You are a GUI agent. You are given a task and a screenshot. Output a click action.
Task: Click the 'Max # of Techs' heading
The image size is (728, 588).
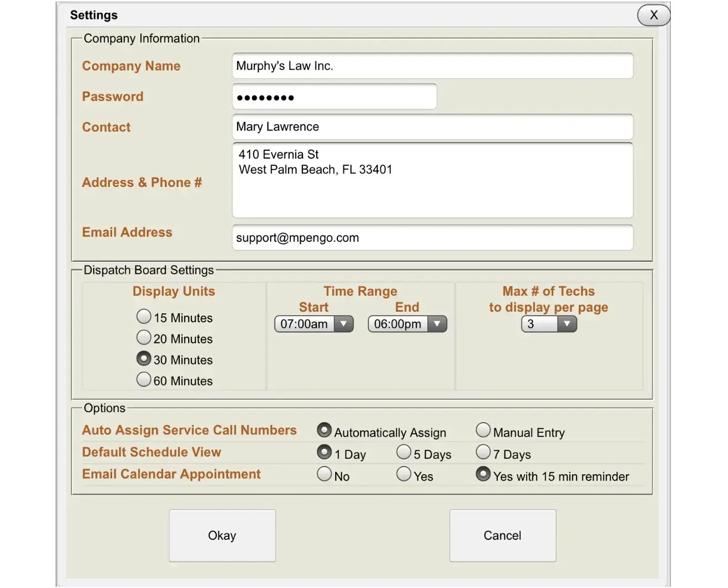[x=549, y=291]
